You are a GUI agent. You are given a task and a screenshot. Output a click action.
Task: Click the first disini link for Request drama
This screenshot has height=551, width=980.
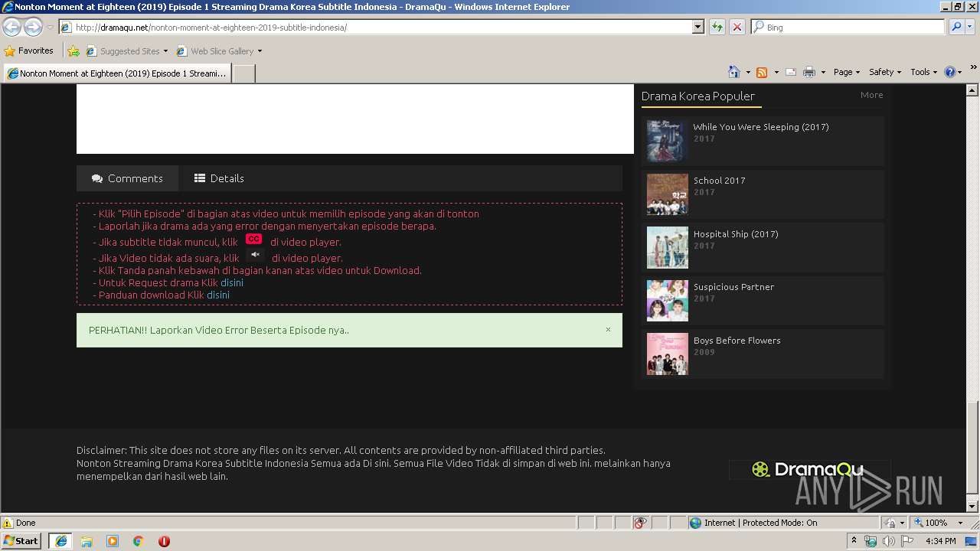[232, 282]
